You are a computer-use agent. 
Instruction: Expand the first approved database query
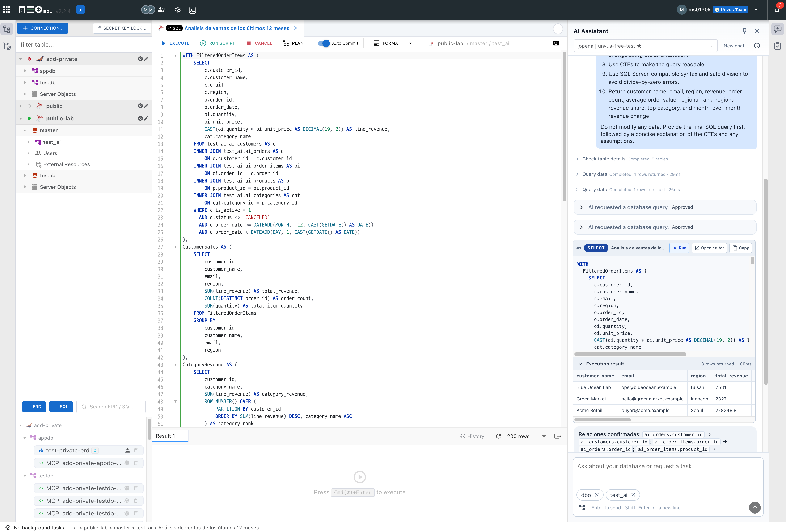(x=581, y=207)
